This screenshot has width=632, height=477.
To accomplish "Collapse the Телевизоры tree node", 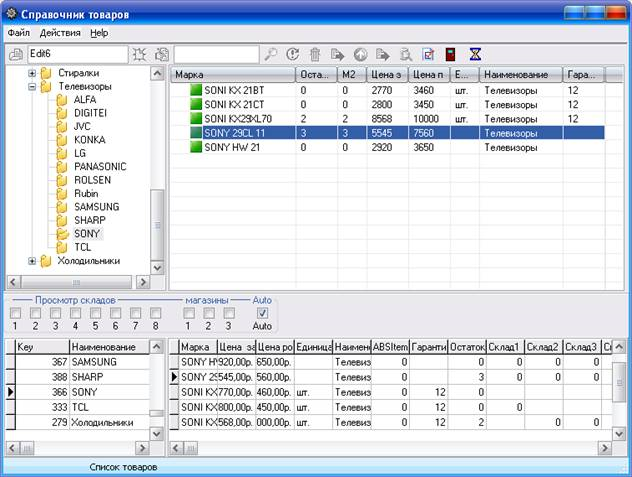I will 32,86.
